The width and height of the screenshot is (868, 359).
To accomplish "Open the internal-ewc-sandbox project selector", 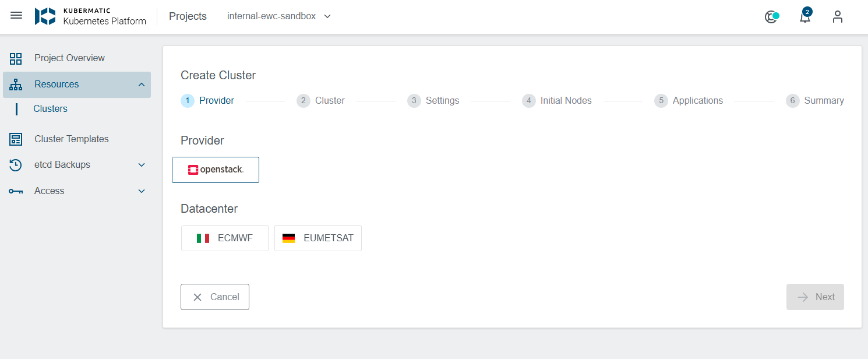I will pos(279,16).
